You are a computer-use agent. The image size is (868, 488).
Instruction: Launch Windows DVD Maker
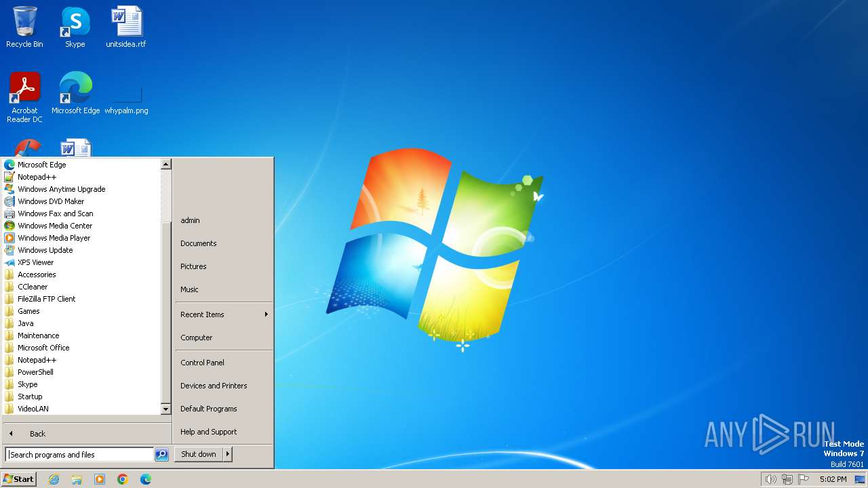(x=51, y=201)
